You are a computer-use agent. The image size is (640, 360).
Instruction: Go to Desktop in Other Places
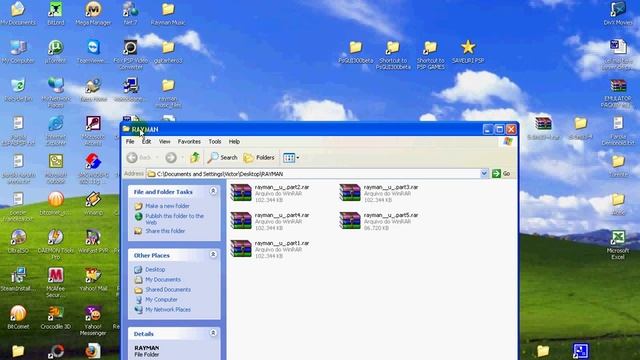coord(155,270)
